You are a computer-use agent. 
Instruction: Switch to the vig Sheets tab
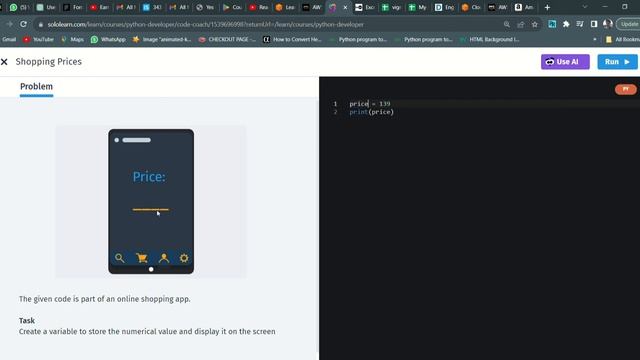pyautogui.click(x=391, y=7)
